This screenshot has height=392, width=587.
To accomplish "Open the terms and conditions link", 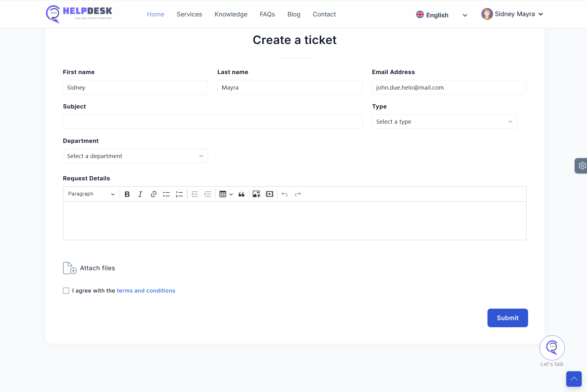I will point(146,291).
